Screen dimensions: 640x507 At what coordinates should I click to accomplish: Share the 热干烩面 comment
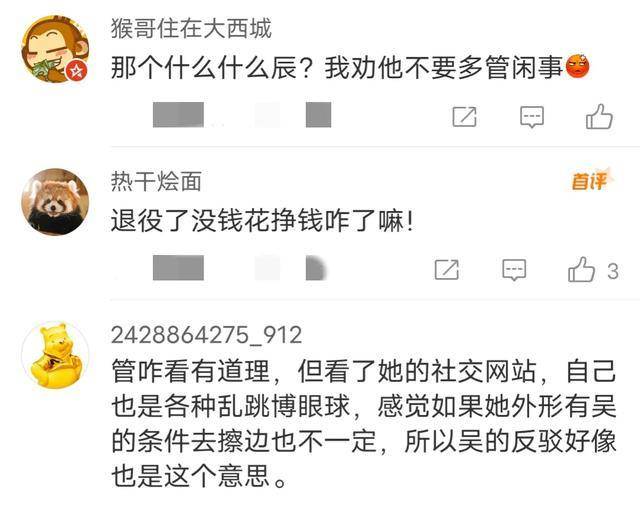(x=447, y=269)
